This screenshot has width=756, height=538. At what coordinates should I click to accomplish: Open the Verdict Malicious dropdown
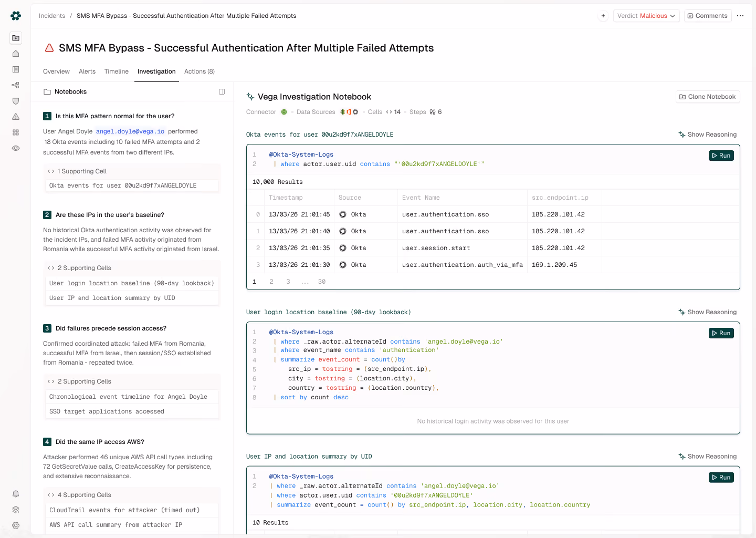646,16
